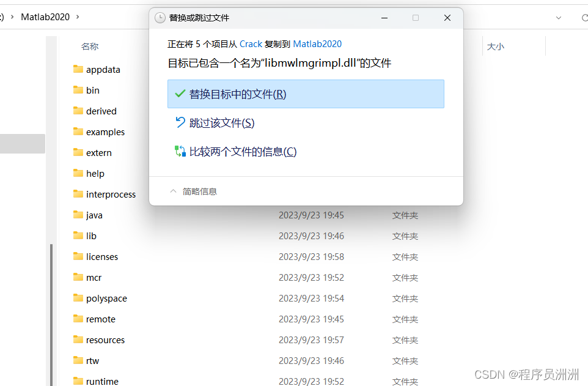This screenshot has height=386, width=588.
Task: Open the Matlab2020 destination link in dialog
Action: (x=317, y=44)
